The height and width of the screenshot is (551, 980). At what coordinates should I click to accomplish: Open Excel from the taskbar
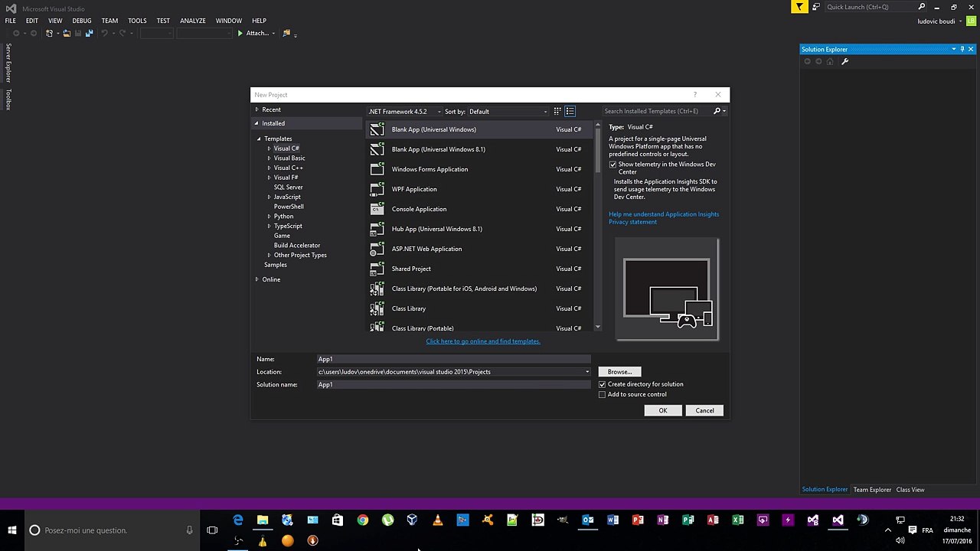(737, 520)
